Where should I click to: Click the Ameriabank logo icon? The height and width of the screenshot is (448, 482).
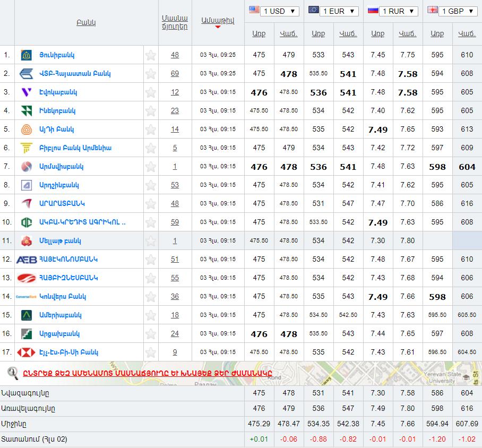[26, 315]
